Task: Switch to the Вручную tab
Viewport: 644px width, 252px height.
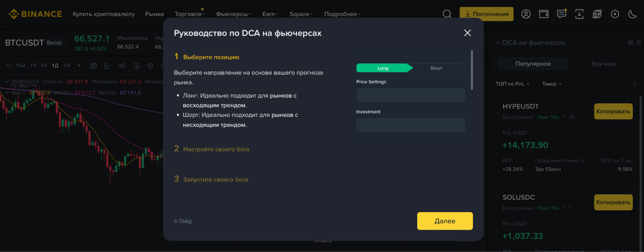Action: click(x=604, y=64)
